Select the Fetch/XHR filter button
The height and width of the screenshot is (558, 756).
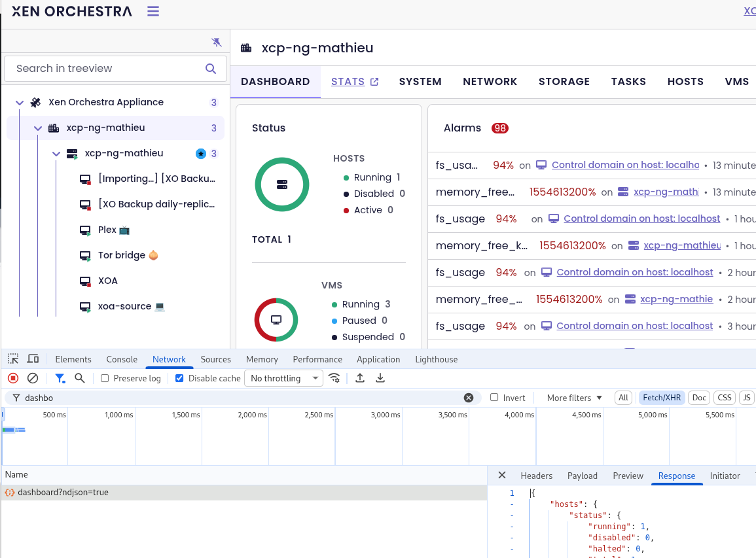(x=661, y=398)
